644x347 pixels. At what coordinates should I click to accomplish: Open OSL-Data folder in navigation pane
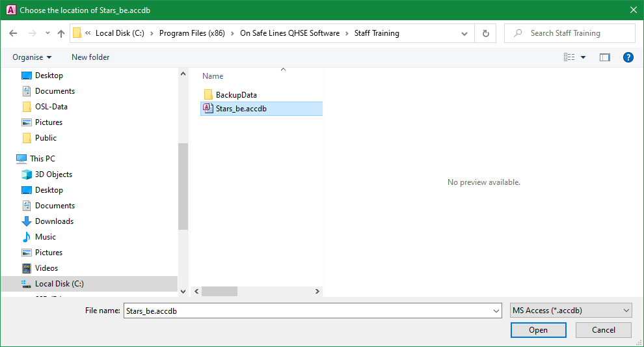coord(51,107)
